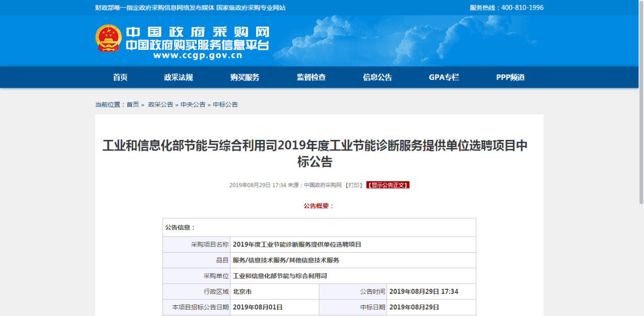
Task: Select project name value 2019年度工业节能诊断服务提供单位选聘项目
Action: click(297, 245)
